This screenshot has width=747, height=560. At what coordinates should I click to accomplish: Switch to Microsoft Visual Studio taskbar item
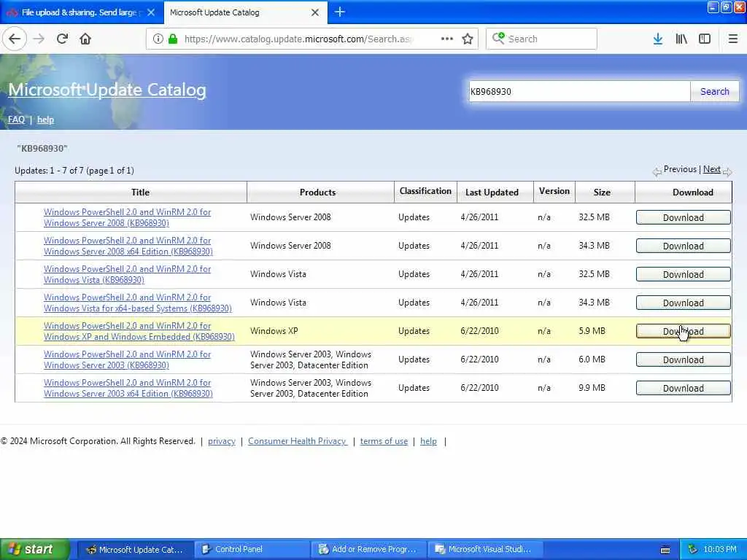(x=486, y=550)
